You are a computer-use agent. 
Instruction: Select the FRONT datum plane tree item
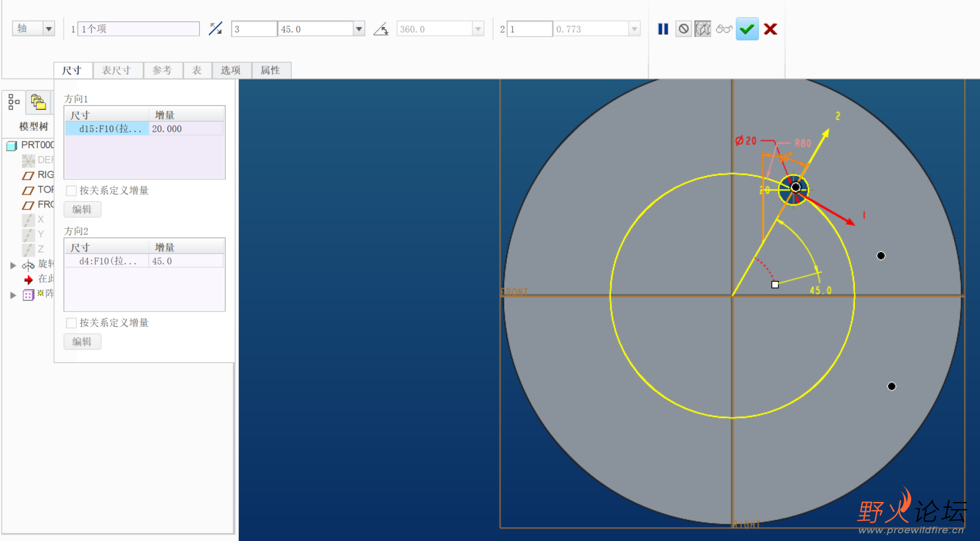tap(38, 204)
